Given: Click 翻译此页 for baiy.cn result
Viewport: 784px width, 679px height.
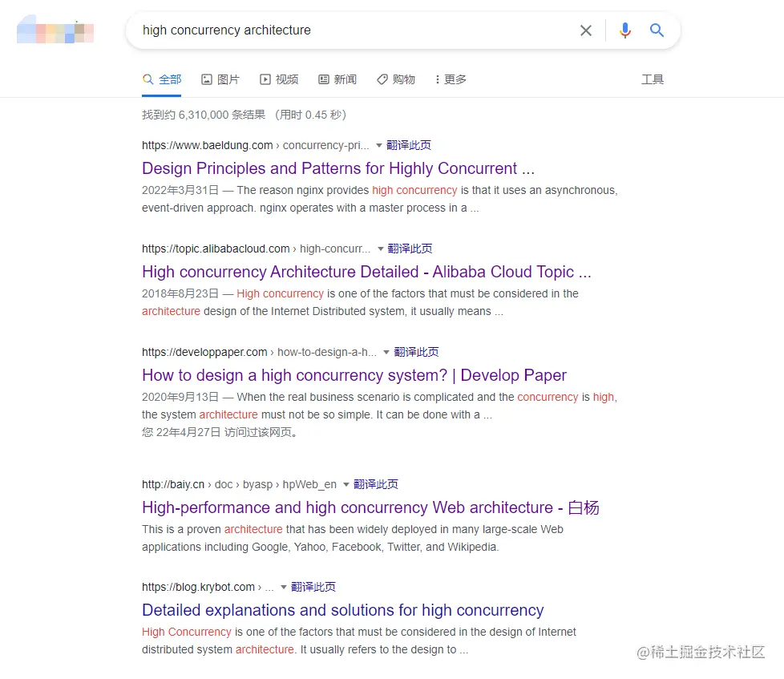Looking at the screenshot, I should pos(376,484).
